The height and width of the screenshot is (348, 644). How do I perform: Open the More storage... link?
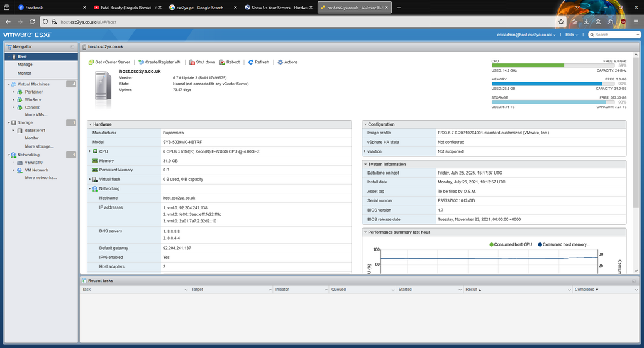point(40,146)
